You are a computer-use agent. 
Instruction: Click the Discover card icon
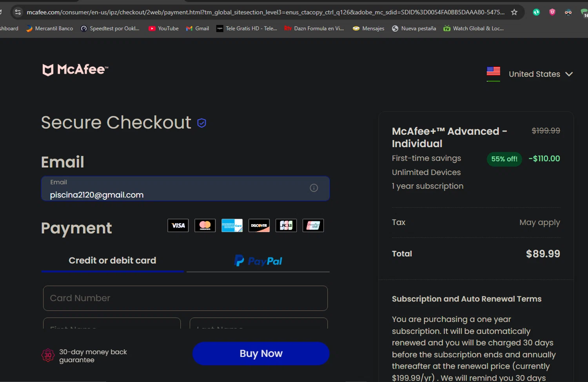click(259, 226)
